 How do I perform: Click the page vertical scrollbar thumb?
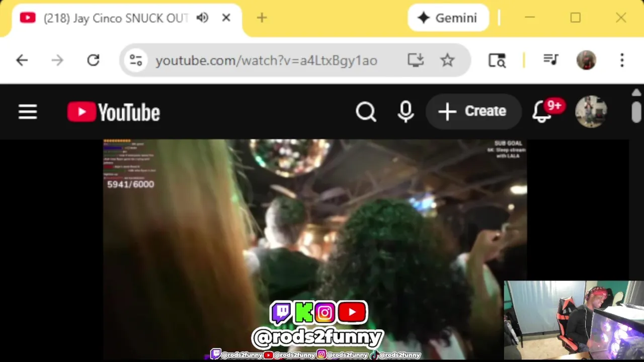point(636,111)
